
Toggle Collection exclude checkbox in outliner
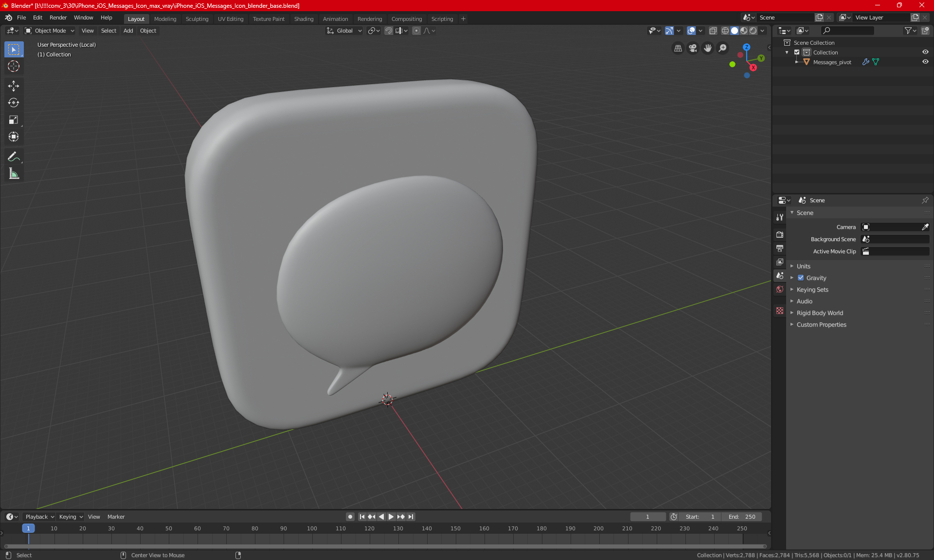coord(797,52)
